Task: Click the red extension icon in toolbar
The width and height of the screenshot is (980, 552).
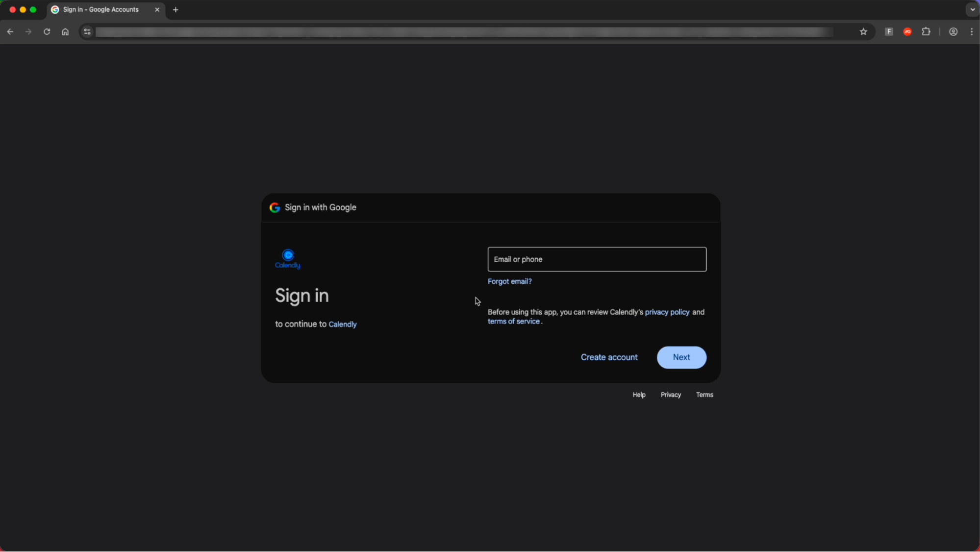Action: point(907,31)
